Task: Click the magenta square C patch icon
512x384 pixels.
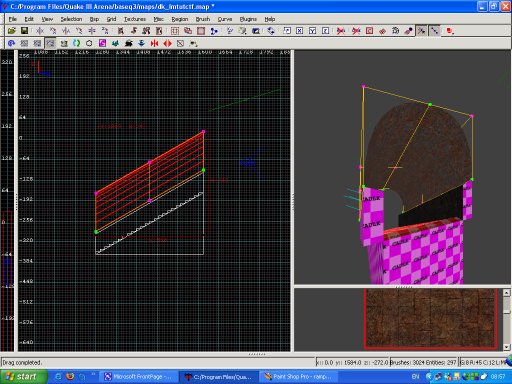Action: [x=102, y=43]
